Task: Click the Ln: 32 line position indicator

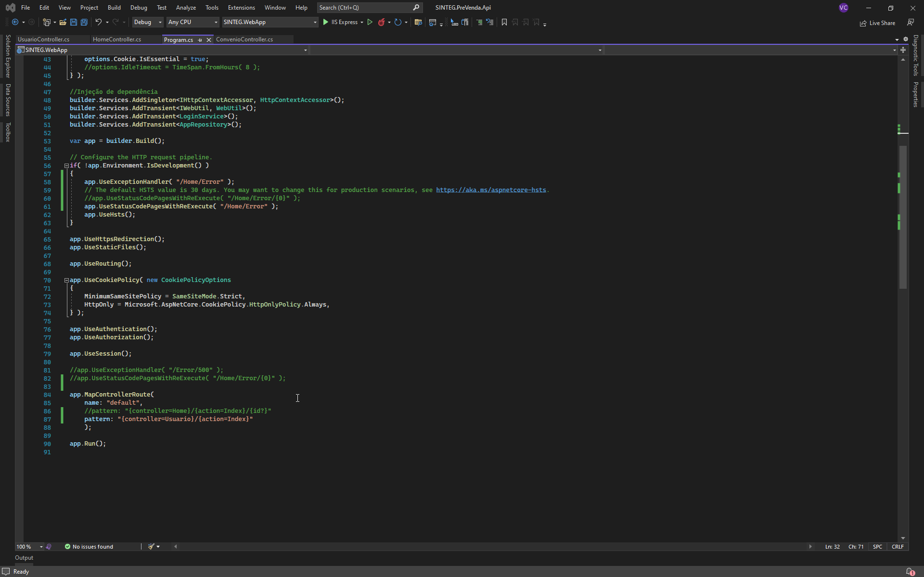Action: click(832, 547)
